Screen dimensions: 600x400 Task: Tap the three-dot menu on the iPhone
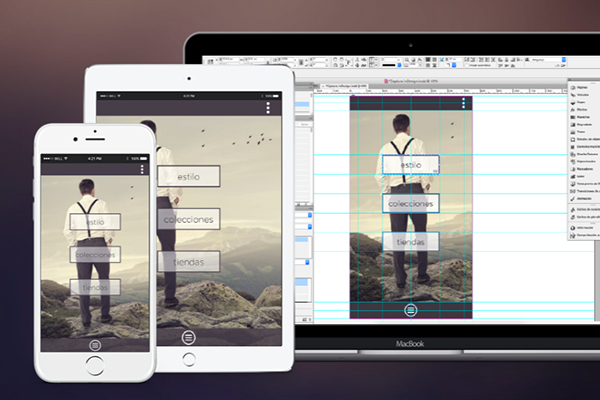142,170
